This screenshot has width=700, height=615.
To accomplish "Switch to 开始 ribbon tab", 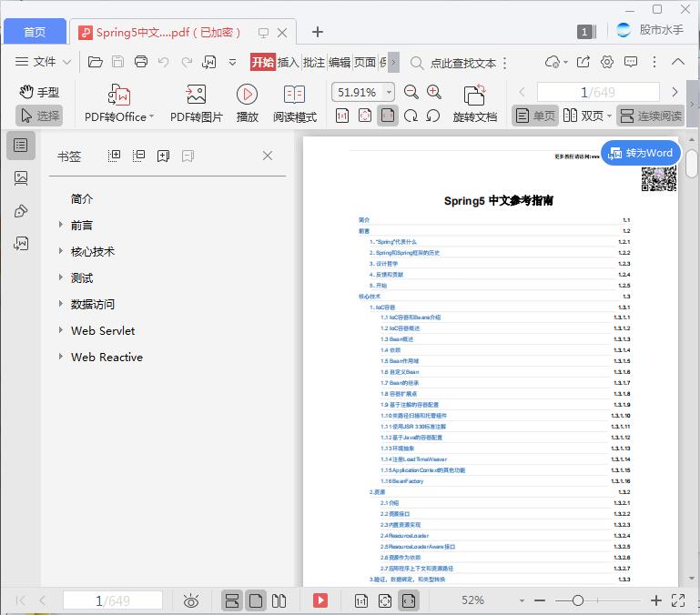I will coord(262,62).
